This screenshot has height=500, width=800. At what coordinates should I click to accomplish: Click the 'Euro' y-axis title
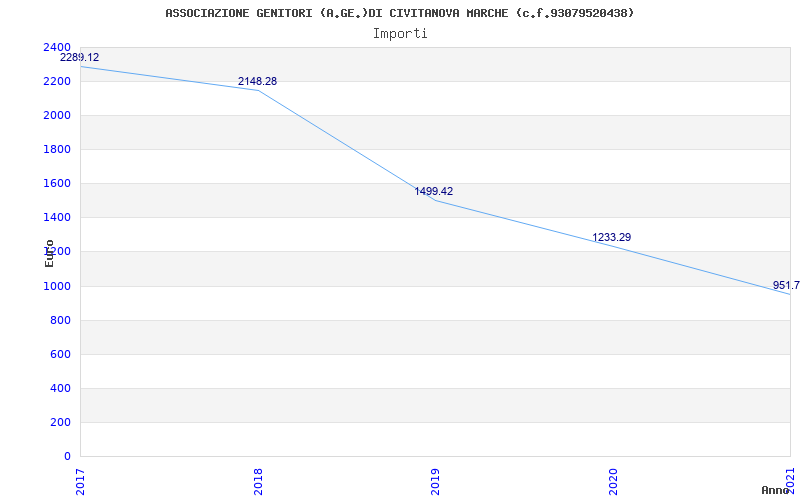[49, 254]
